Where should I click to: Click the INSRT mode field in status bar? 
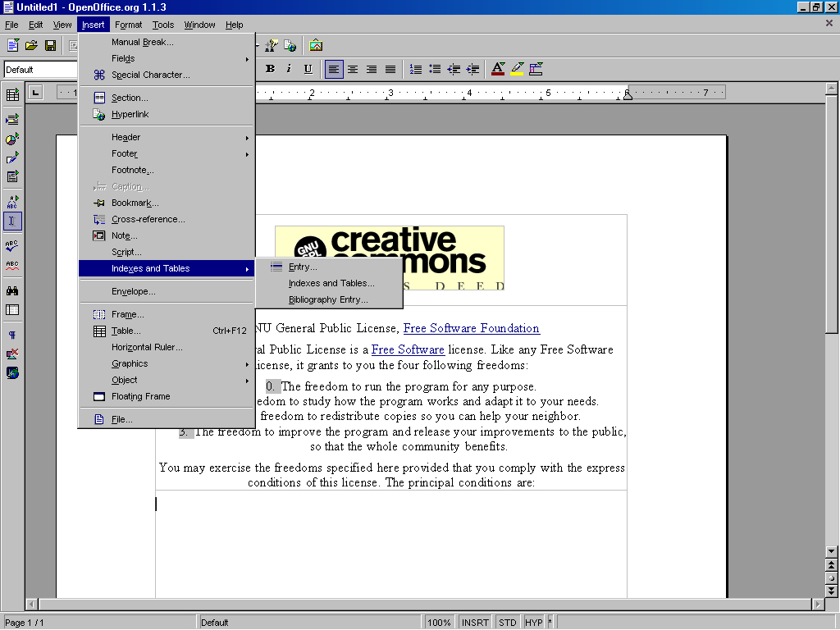[475, 623]
